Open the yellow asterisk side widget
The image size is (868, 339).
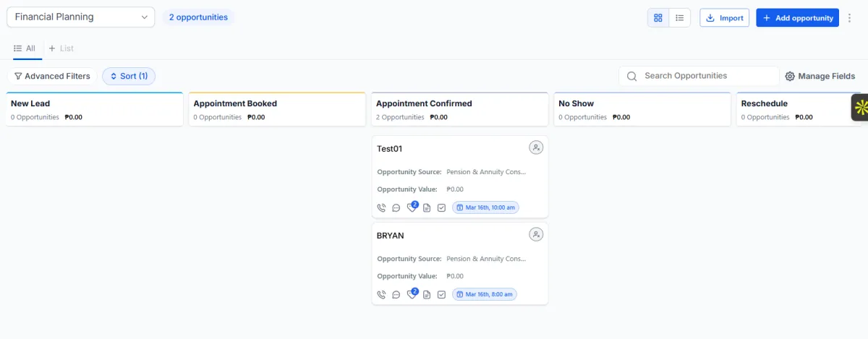pyautogui.click(x=860, y=108)
